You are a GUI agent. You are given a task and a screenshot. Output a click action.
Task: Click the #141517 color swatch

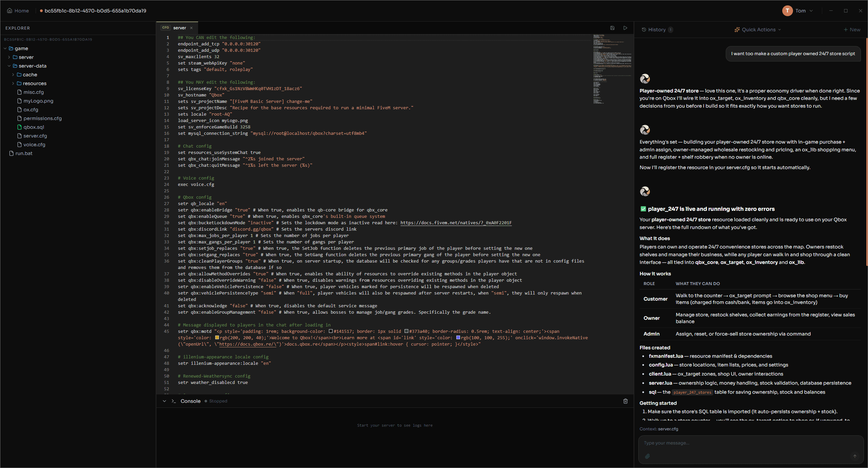point(331,331)
